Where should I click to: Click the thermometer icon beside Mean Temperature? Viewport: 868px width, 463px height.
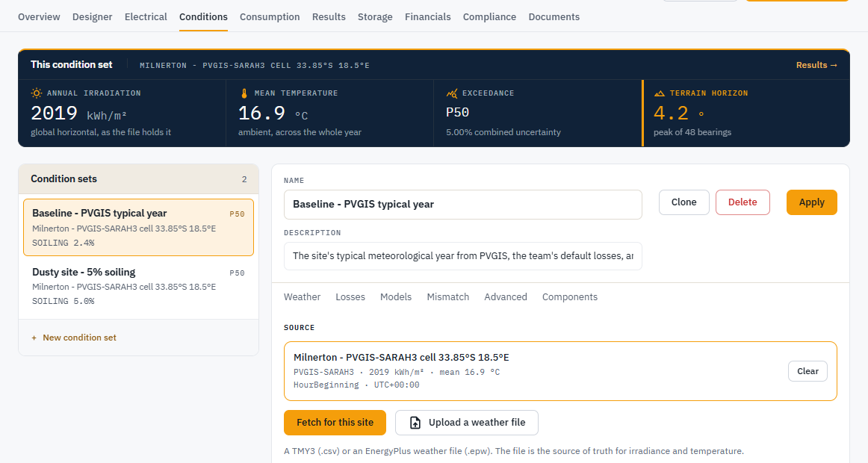click(244, 93)
